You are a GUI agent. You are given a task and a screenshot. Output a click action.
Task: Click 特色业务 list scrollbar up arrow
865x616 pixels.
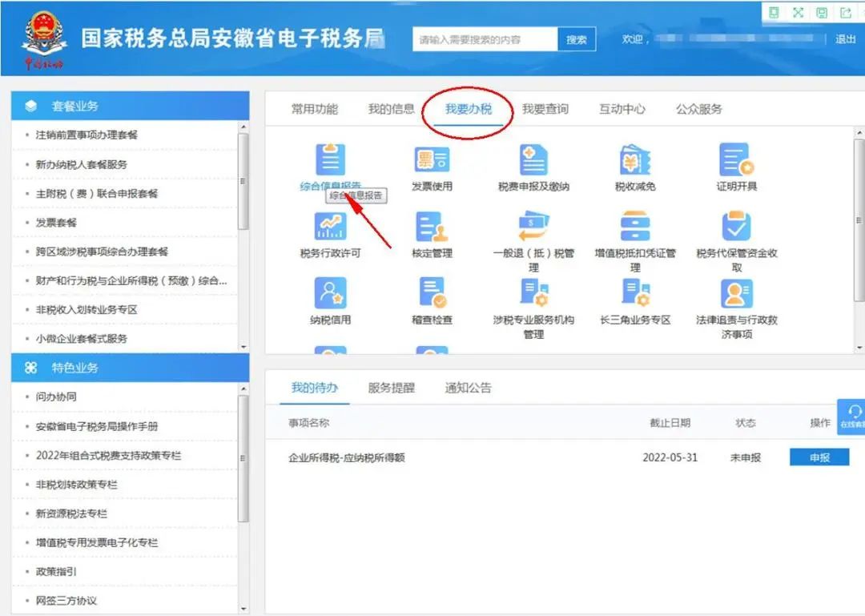tap(243, 389)
